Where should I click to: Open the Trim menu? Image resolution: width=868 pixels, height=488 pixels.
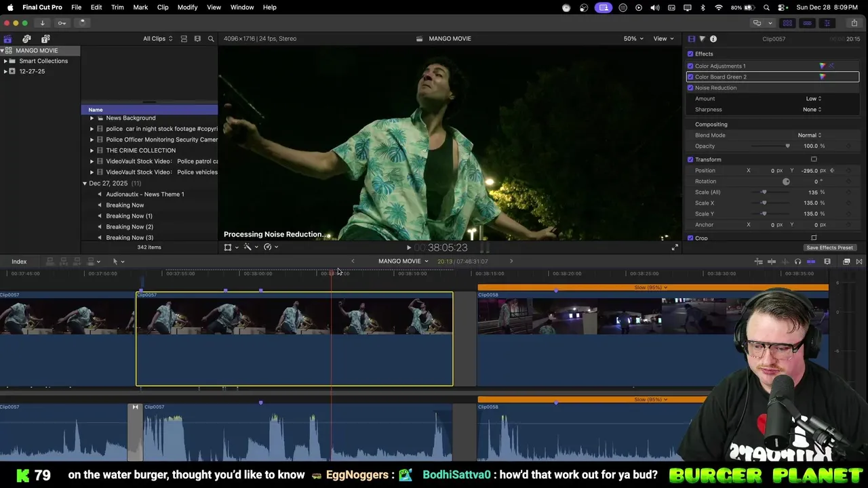click(x=117, y=7)
